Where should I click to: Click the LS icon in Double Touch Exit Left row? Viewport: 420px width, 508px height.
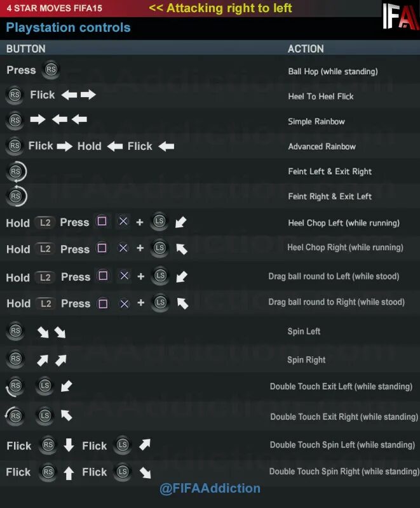[x=44, y=385]
